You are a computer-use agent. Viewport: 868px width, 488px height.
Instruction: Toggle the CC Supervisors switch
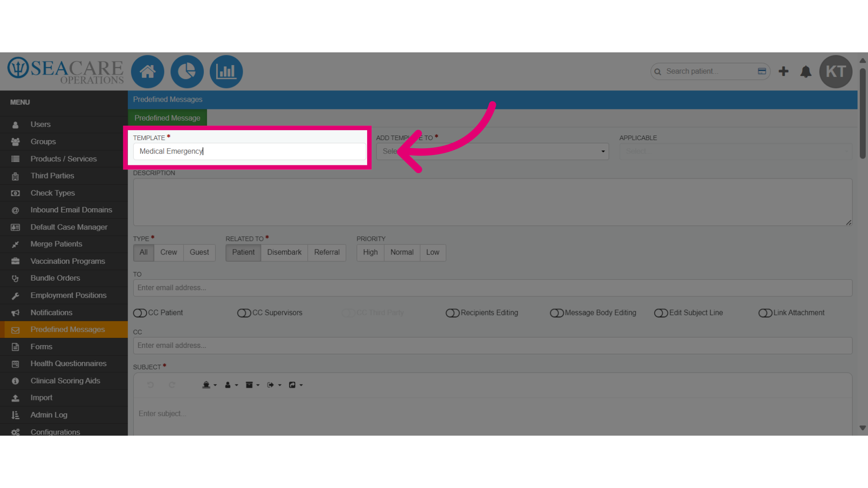pos(244,313)
